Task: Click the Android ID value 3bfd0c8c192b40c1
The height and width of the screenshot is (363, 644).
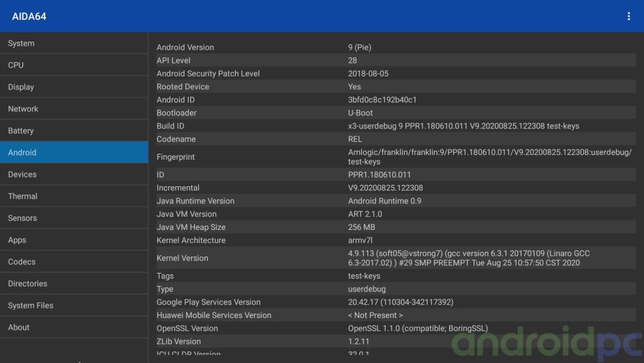Action: pyautogui.click(x=382, y=100)
